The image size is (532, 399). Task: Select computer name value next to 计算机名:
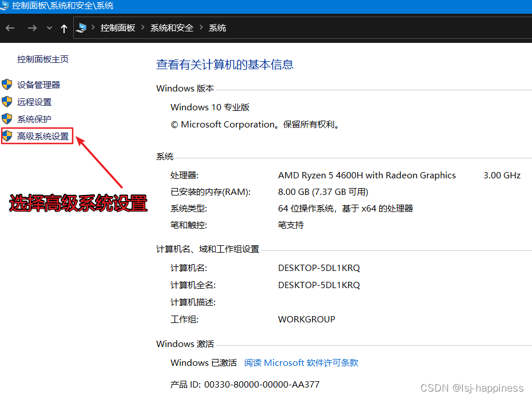tap(319, 268)
